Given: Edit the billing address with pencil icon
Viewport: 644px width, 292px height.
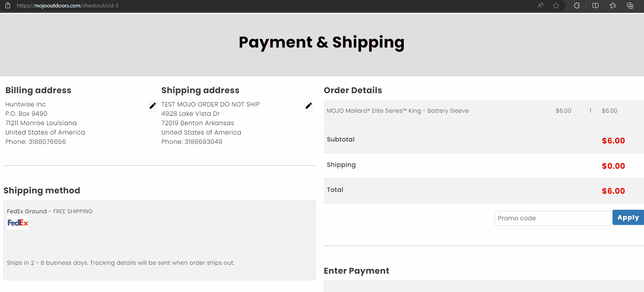Looking at the screenshot, I should pyautogui.click(x=153, y=106).
